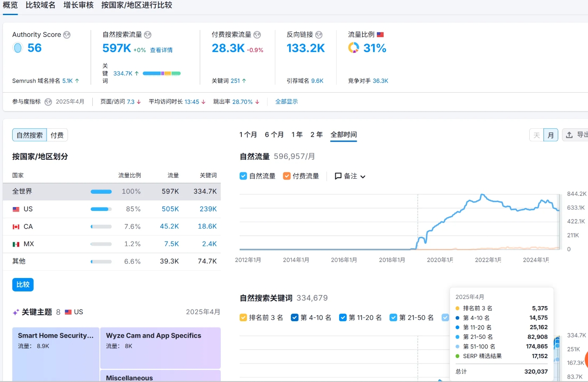Click keyword distribution color bar
The height and width of the screenshot is (382, 588).
pos(162,73)
